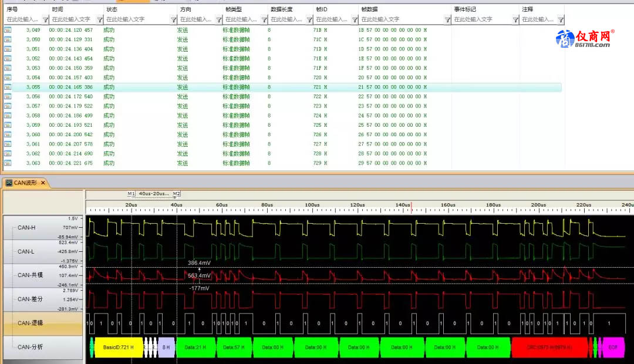
Task: Click the frame icon on row 3,049
Action: (x=8, y=30)
